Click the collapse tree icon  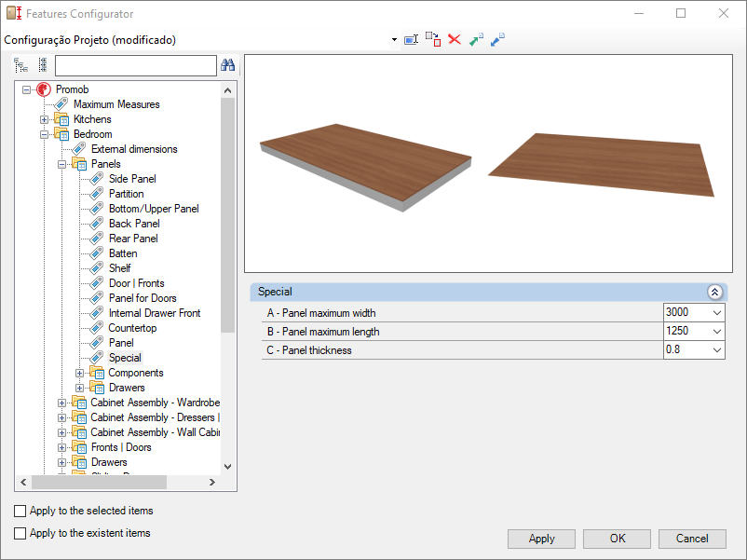pos(43,65)
